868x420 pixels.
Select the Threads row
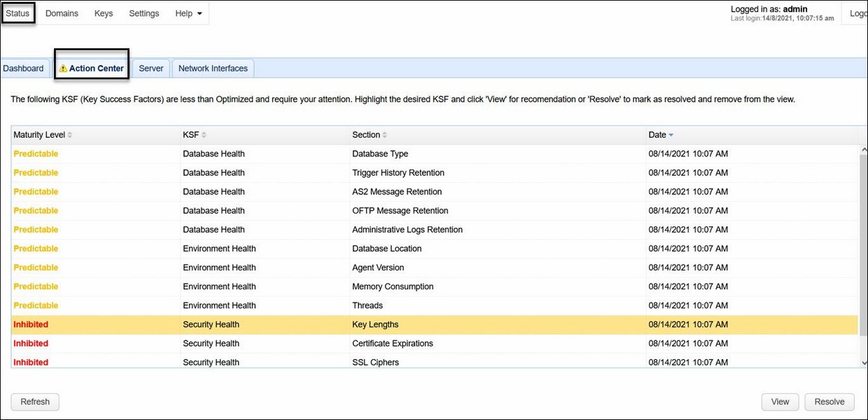pos(435,305)
